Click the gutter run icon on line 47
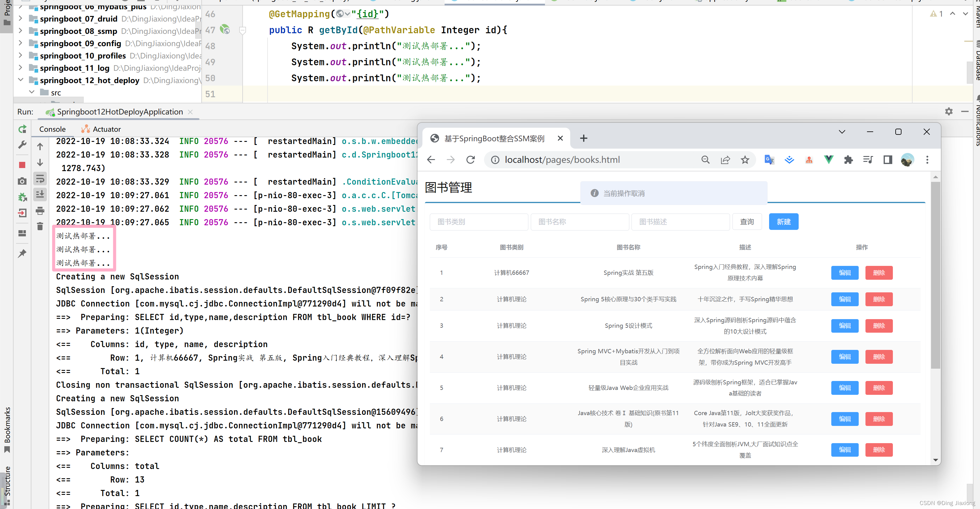Image resolution: width=980 pixels, height=509 pixels. [225, 29]
